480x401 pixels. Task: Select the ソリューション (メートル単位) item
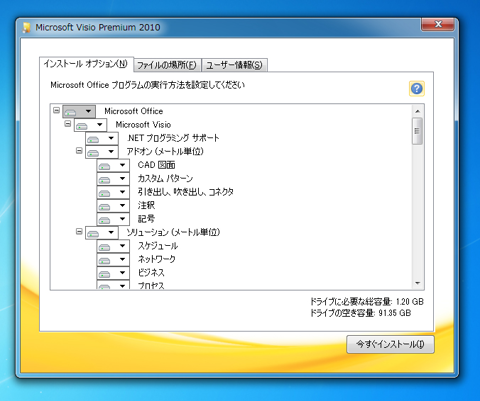pyautogui.click(x=173, y=232)
